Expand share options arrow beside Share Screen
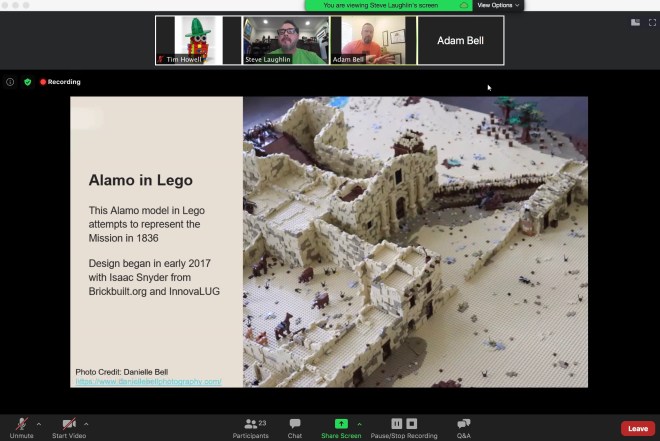660x441 pixels. pyautogui.click(x=359, y=423)
